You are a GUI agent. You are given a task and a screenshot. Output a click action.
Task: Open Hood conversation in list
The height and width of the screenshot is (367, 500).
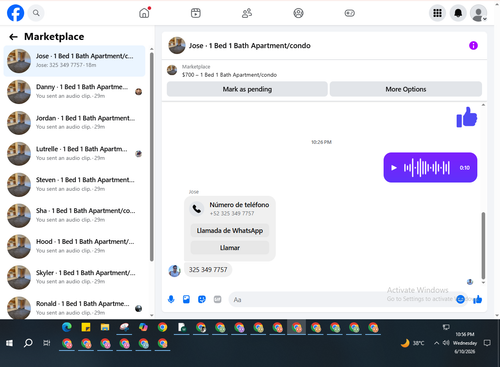[x=74, y=247]
